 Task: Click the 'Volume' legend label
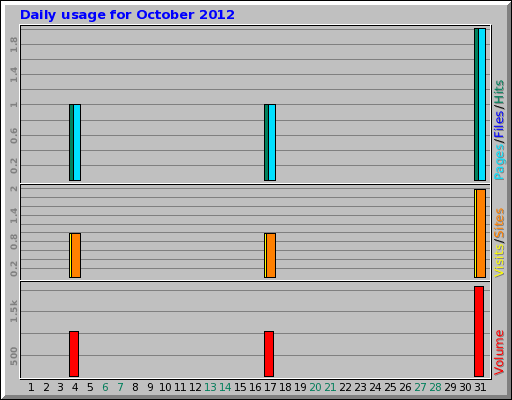tap(499, 353)
